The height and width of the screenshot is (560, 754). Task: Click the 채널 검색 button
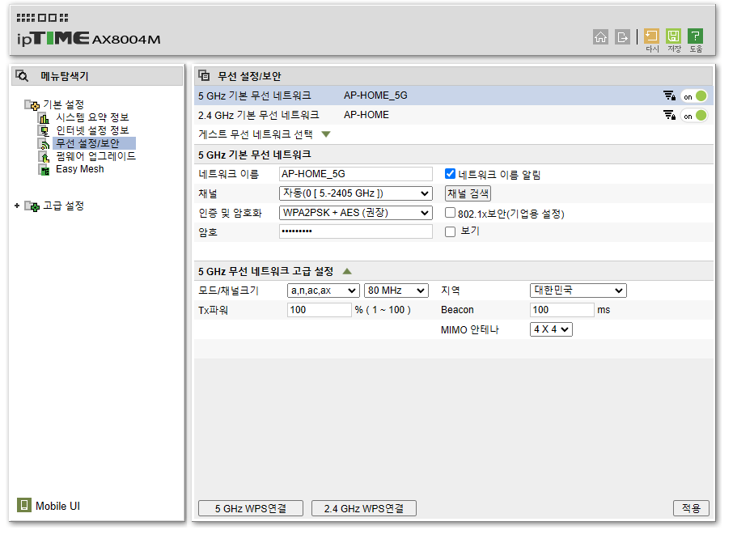click(468, 193)
